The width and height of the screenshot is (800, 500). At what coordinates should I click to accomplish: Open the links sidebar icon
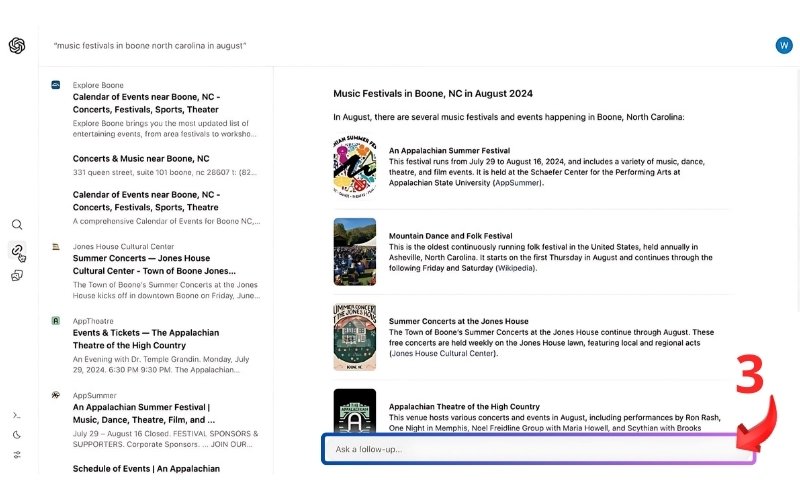click(x=17, y=250)
